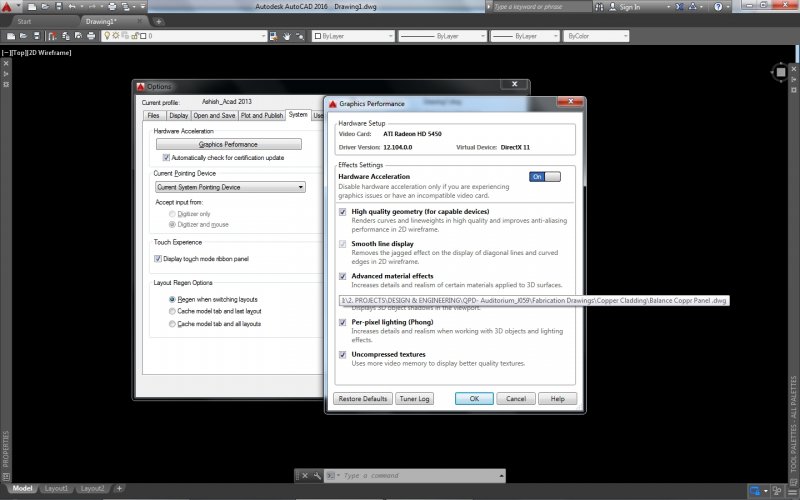Click Save in the quick access toolbar
The height and width of the screenshot is (500, 800).
[x=59, y=7]
